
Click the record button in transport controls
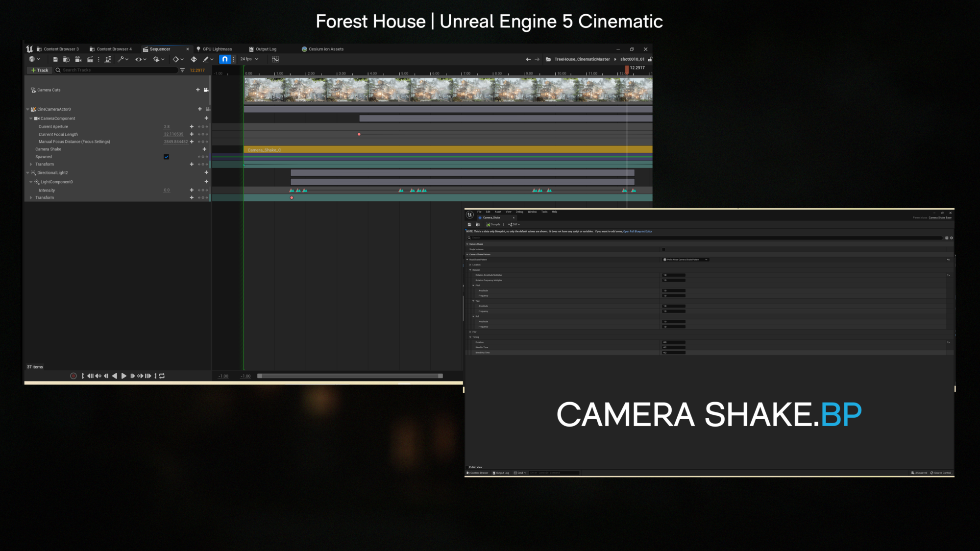(73, 376)
